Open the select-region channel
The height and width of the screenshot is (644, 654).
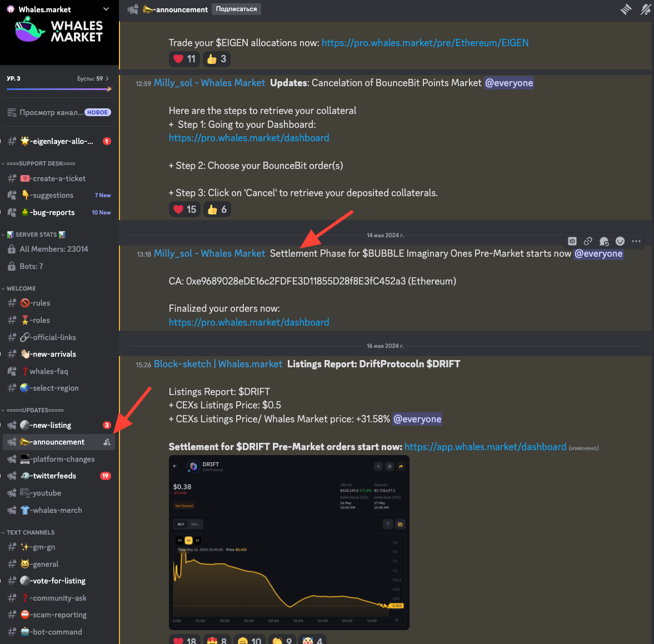pos(59,388)
